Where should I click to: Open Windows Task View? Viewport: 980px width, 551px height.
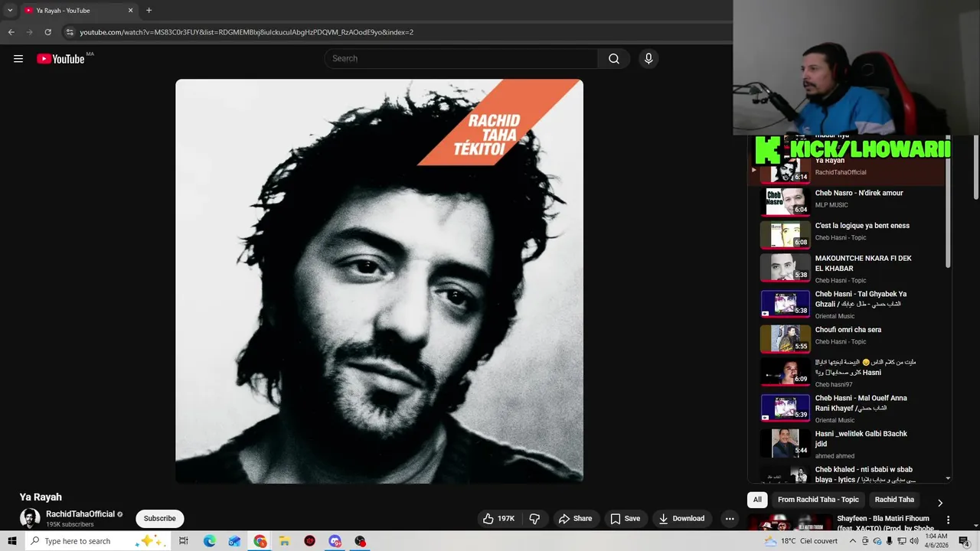tap(184, 541)
